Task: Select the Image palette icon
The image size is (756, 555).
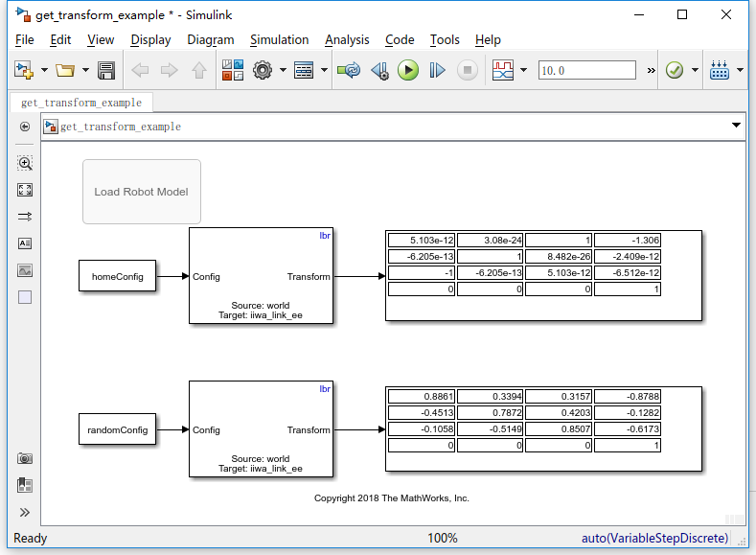Action: point(25,270)
